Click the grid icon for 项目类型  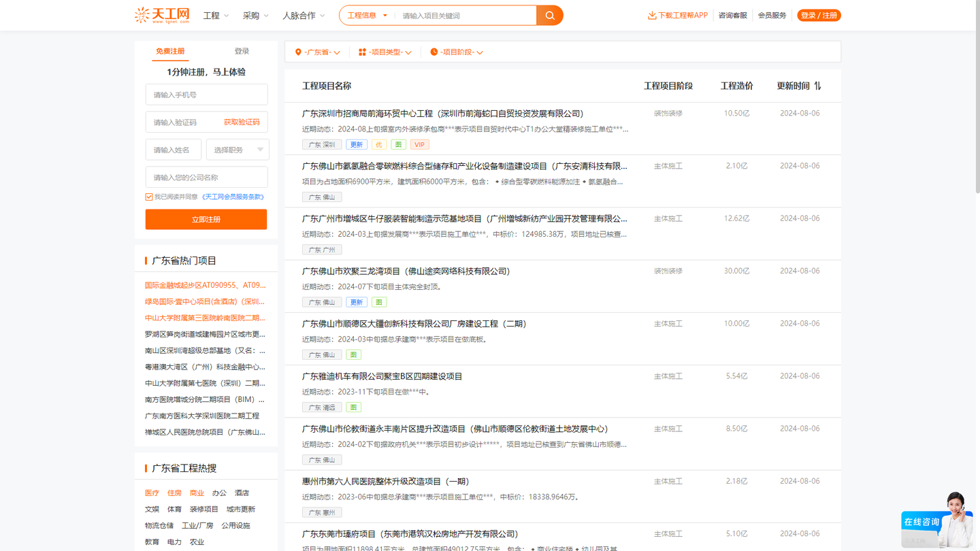[362, 52]
